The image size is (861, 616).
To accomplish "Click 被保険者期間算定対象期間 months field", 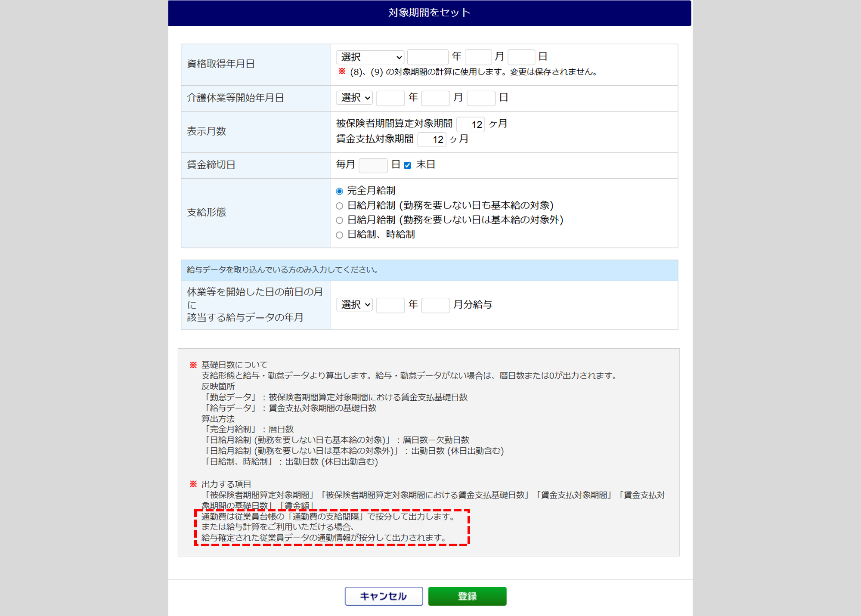I will [x=471, y=124].
